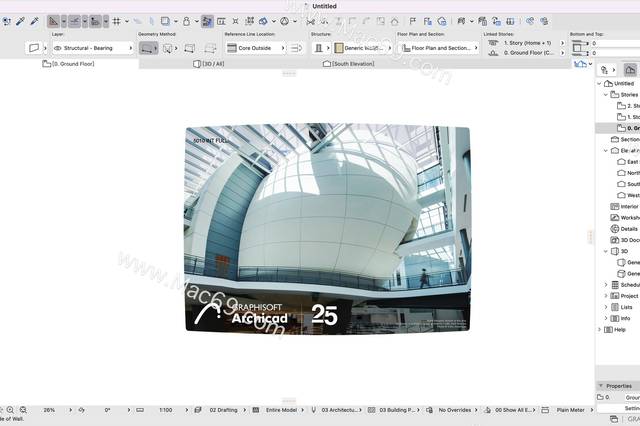This screenshot has height=426, width=640.
Task: Select the Interior Elevations tree item
Action: tap(624, 206)
